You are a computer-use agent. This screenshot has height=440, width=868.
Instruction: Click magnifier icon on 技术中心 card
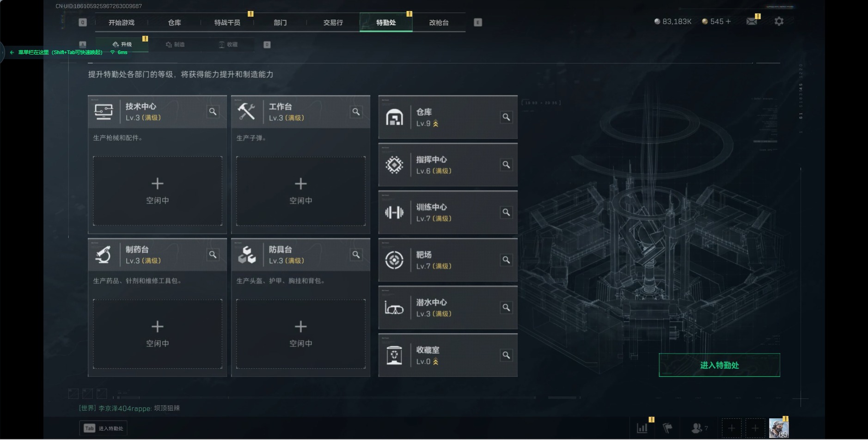[213, 112]
